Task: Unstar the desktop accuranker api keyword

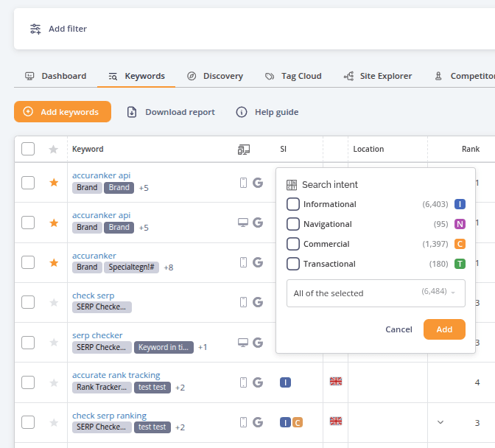Action: (54, 223)
